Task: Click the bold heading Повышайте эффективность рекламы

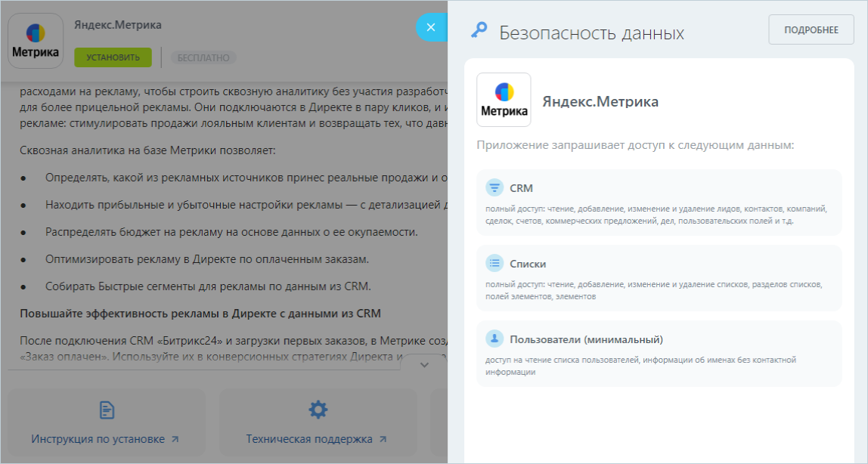Action: [x=200, y=314]
